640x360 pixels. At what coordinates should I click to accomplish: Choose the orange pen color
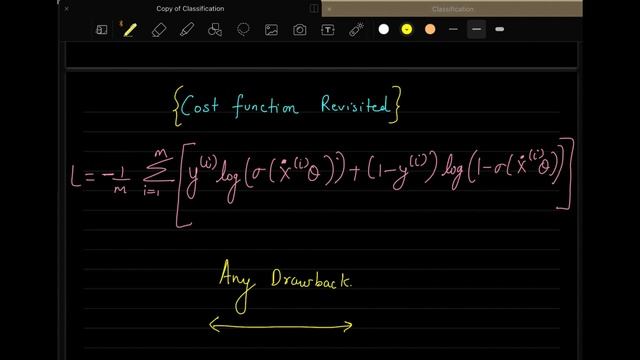click(x=430, y=29)
